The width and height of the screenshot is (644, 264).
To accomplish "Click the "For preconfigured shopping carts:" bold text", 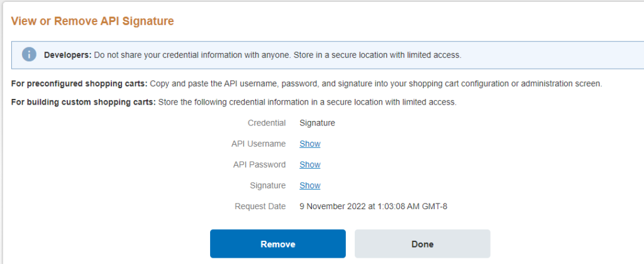I will point(79,84).
